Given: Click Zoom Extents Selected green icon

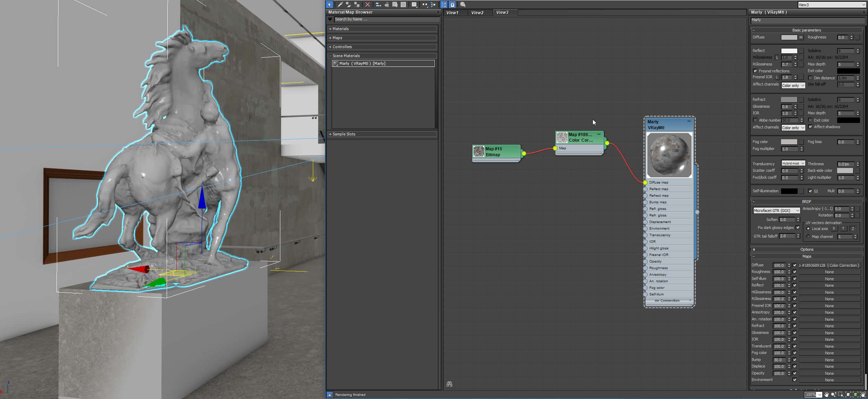Looking at the screenshot, I should click(x=856, y=394).
